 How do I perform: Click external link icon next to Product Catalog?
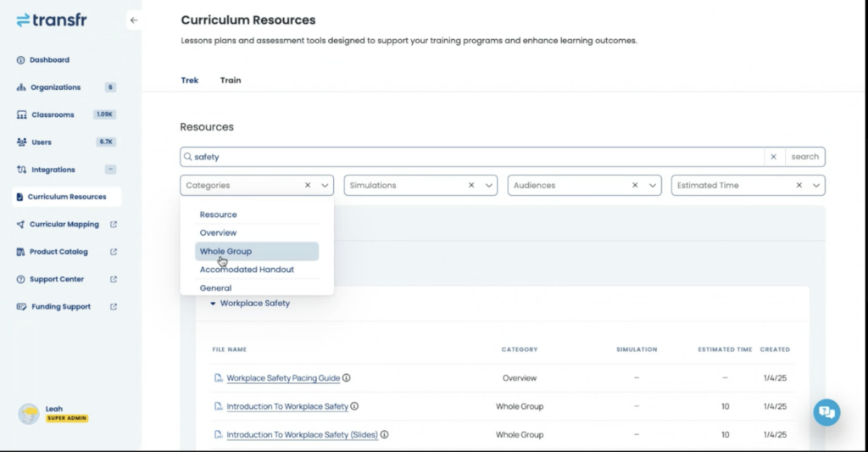tap(114, 252)
